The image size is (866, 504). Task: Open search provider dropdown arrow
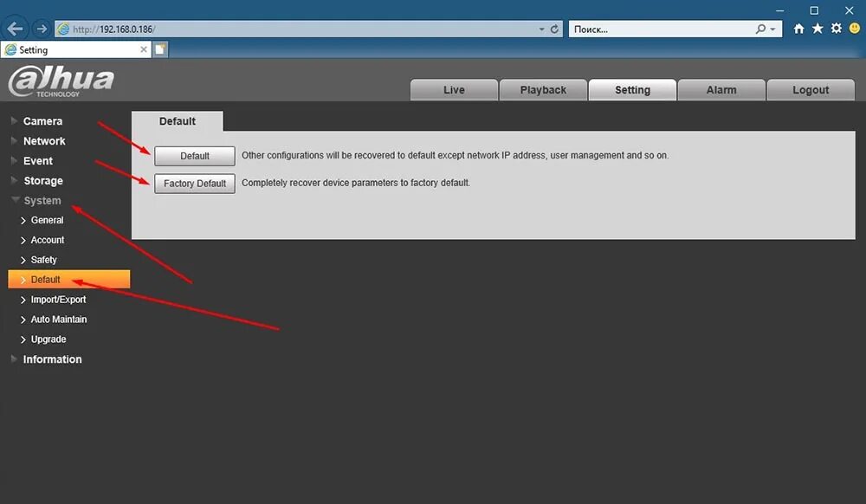click(772, 29)
